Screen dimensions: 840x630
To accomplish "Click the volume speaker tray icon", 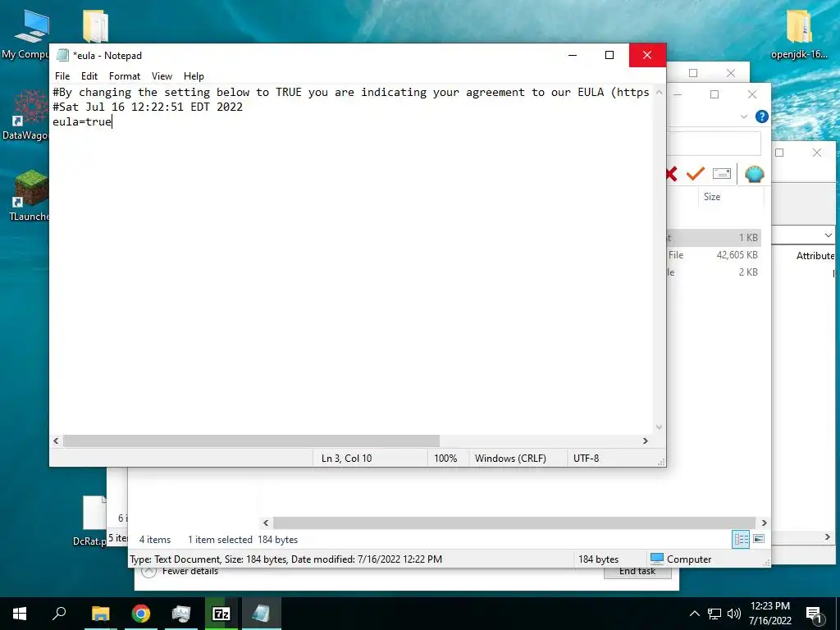I will (x=734, y=614).
